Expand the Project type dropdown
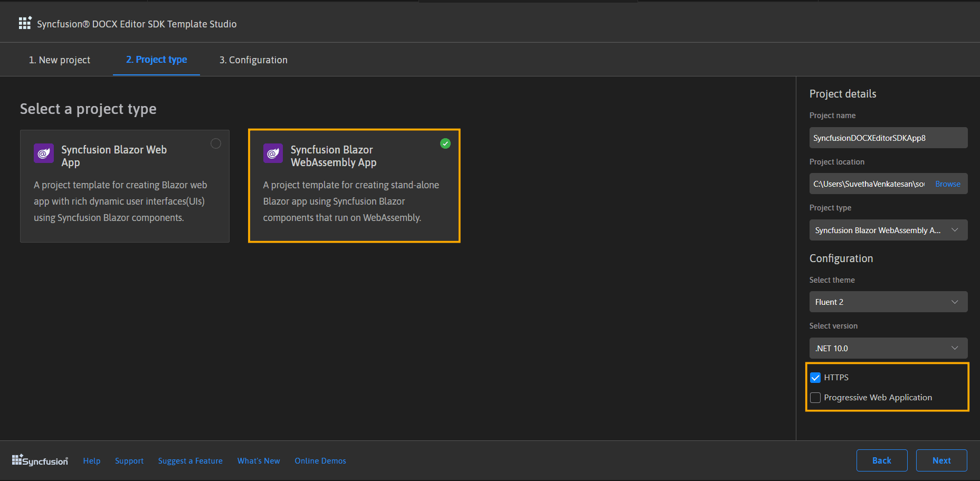This screenshot has width=980, height=481. [x=888, y=230]
